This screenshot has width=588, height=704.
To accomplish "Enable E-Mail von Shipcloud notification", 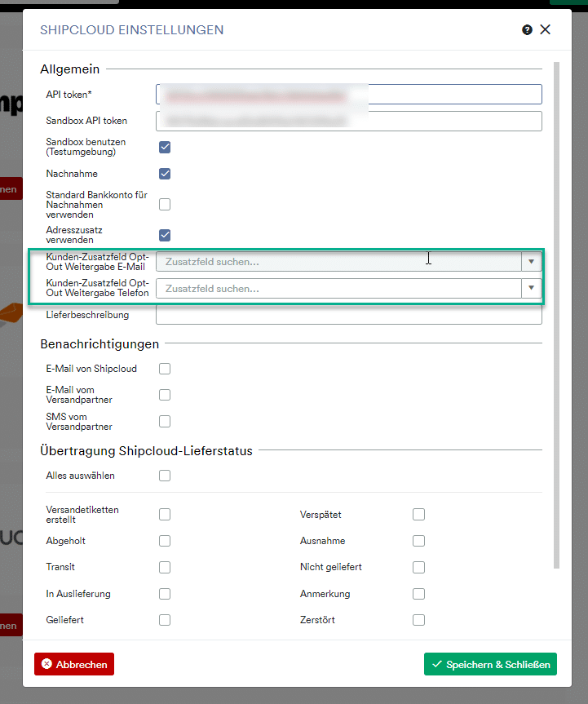I will tap(165, 369).
